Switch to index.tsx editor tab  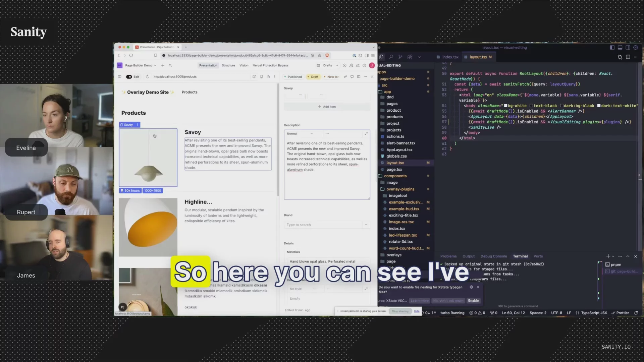point(447,57)
